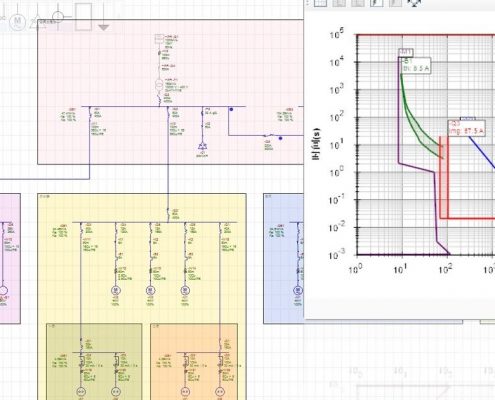Click the third grid layout chart icon
Image resolution: width=495 pixels, height=400 pixels.
coord(358,3)
